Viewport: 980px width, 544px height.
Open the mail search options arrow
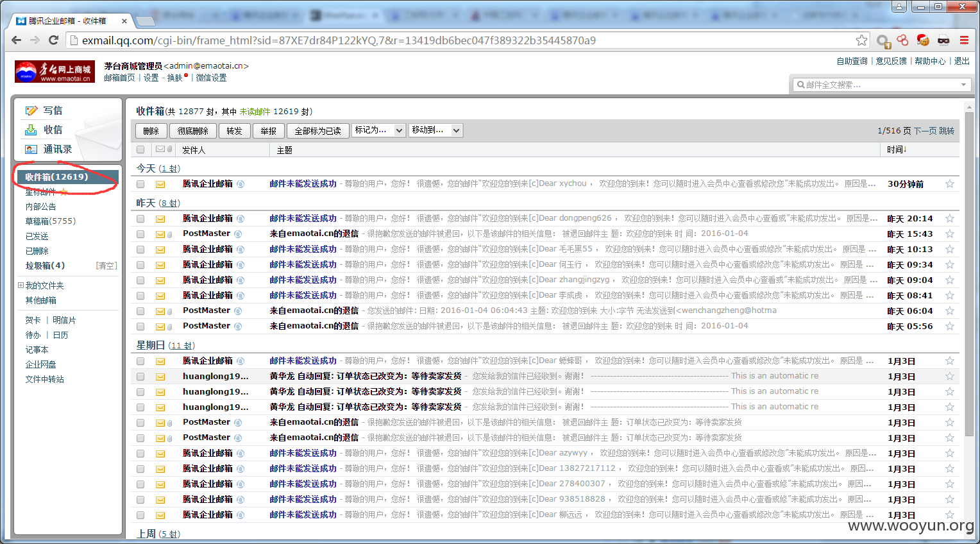(x=963, y=85)
